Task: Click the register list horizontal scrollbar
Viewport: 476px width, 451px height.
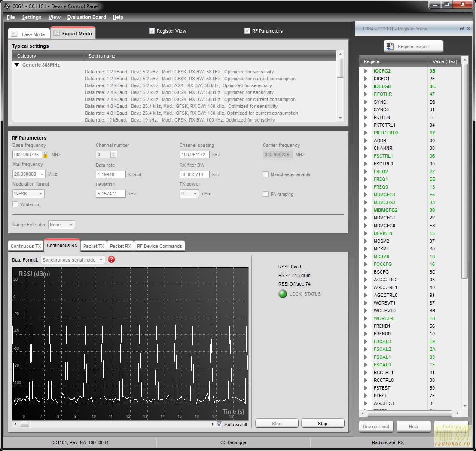Action: pos(409,413)
